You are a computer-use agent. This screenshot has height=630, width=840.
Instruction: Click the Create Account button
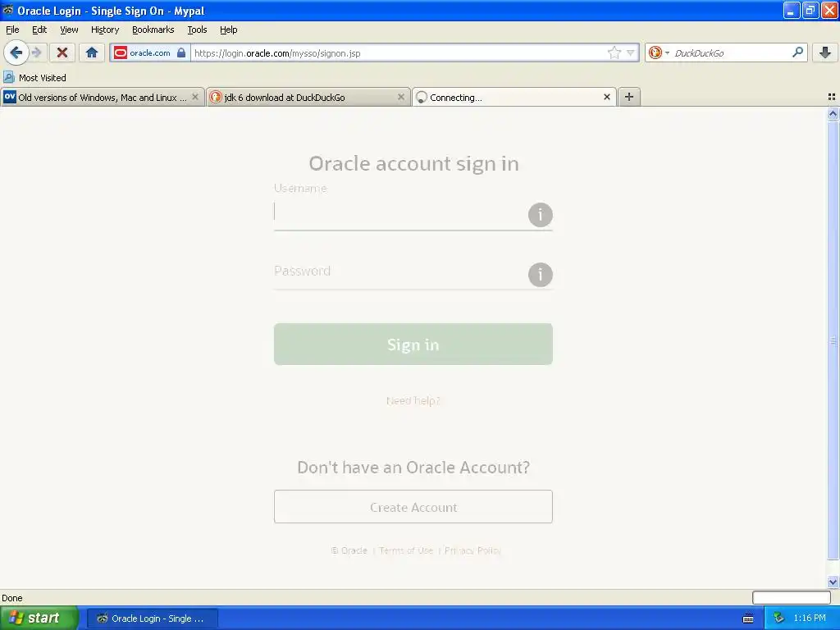point(413,506)
